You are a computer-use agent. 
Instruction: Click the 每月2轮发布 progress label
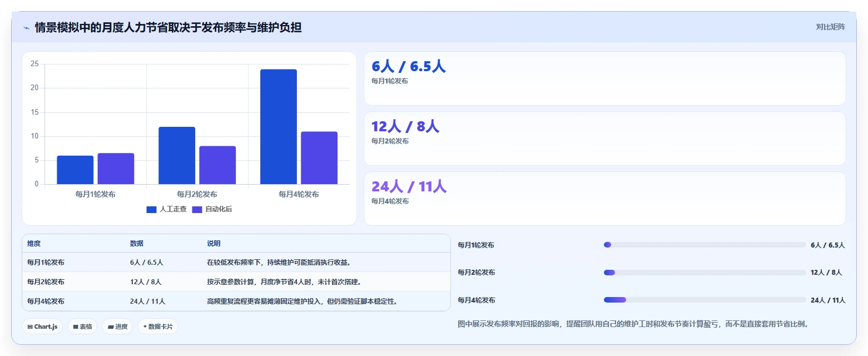click(x=476, y=273)
